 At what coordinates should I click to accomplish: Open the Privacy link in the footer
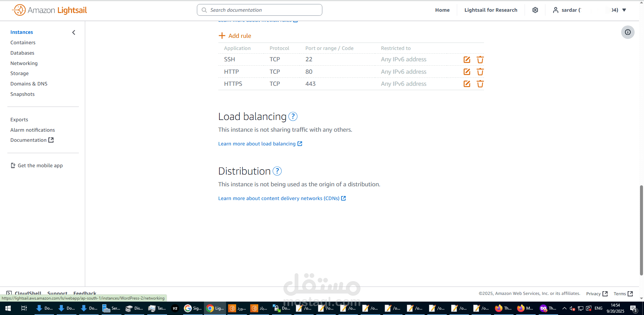pyautogui.click(x=597, y=294)
